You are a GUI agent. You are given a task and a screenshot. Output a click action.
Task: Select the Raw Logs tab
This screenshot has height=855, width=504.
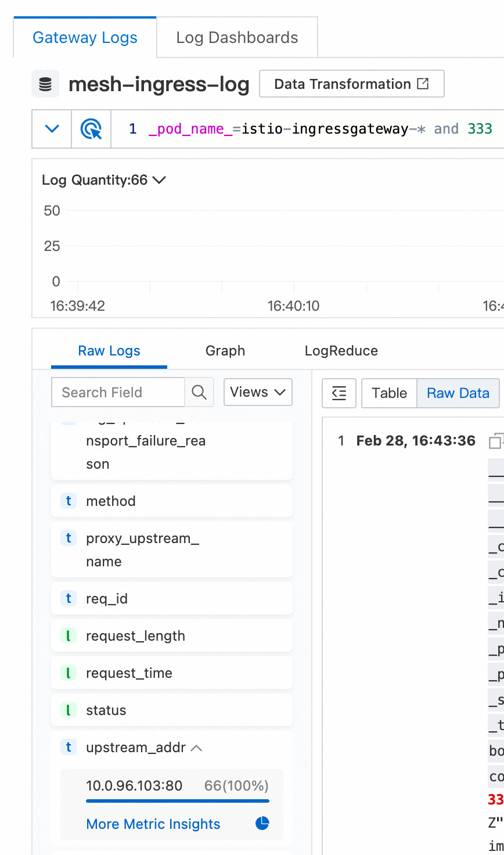109,351
